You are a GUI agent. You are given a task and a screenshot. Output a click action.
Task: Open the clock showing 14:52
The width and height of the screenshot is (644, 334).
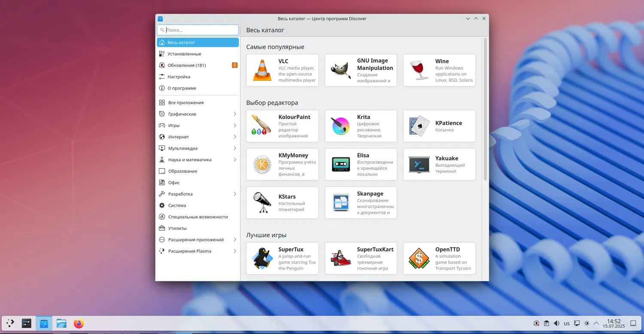pos(614,323)
